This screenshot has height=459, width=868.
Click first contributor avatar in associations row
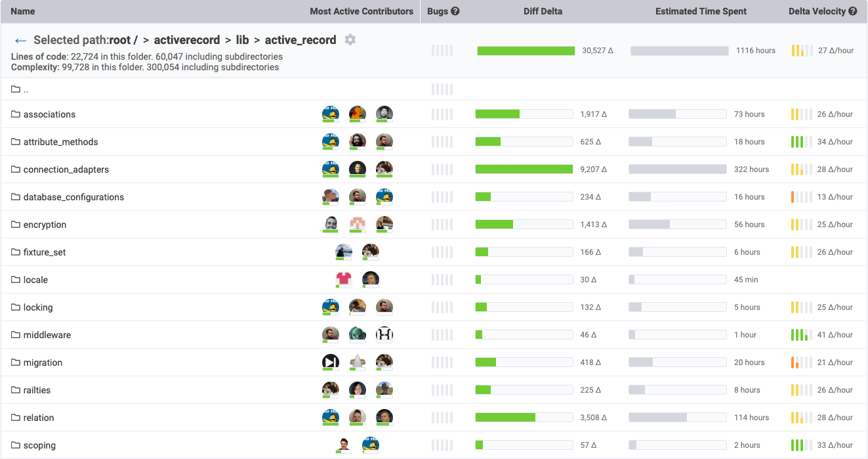point(331,114)
